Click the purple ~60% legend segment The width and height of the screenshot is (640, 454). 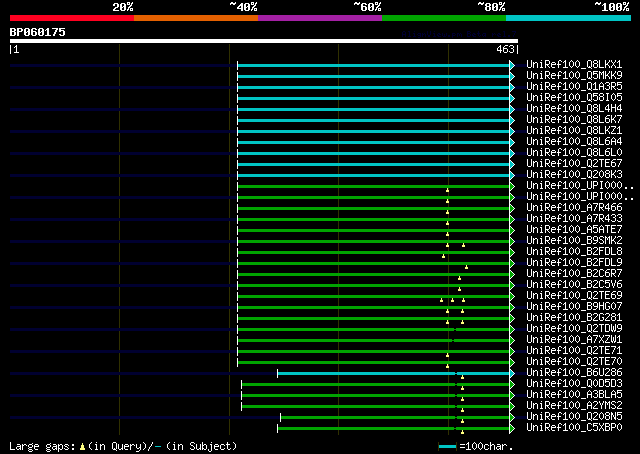[x=320, y=18]
